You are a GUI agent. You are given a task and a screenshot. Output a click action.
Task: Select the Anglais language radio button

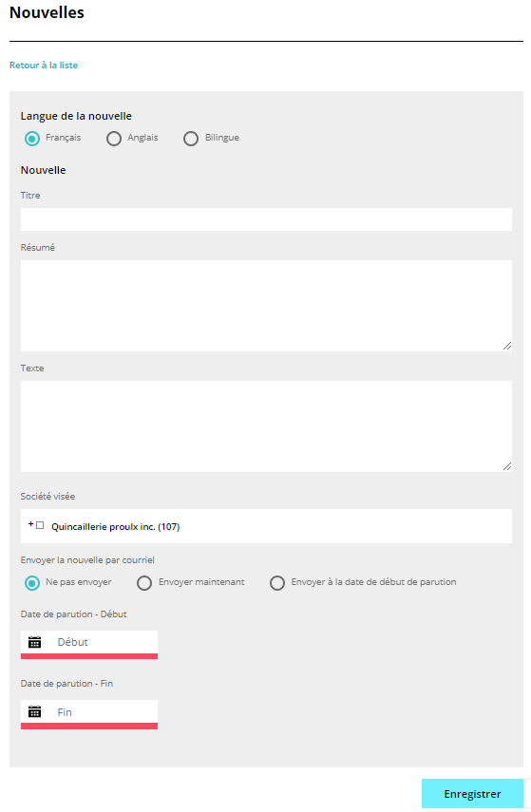[114, 139]
